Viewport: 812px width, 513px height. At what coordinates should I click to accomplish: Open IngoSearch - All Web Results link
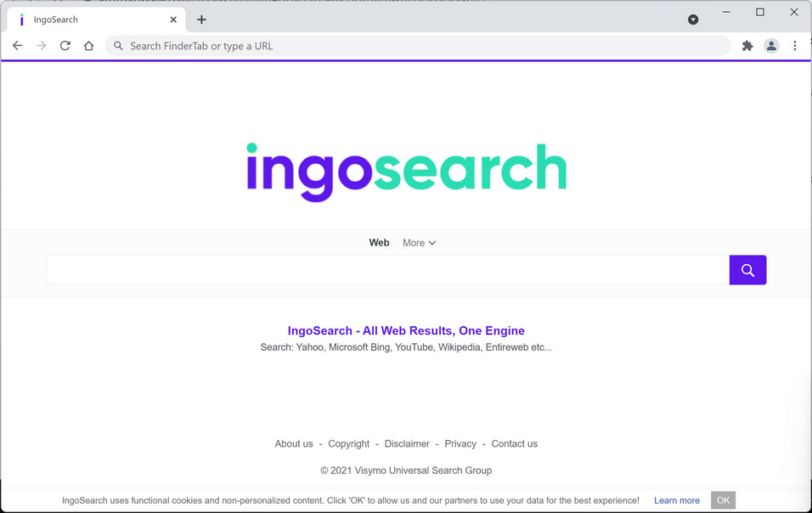pos(406,330)
